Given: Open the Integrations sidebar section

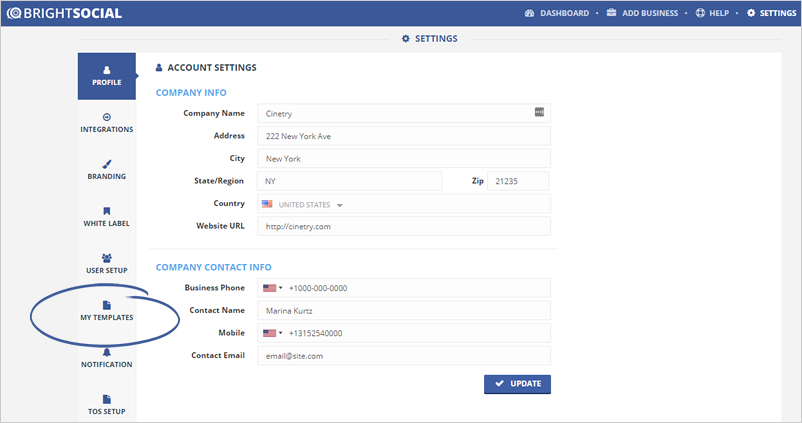Looking at the screenshot, I should 107,123.
